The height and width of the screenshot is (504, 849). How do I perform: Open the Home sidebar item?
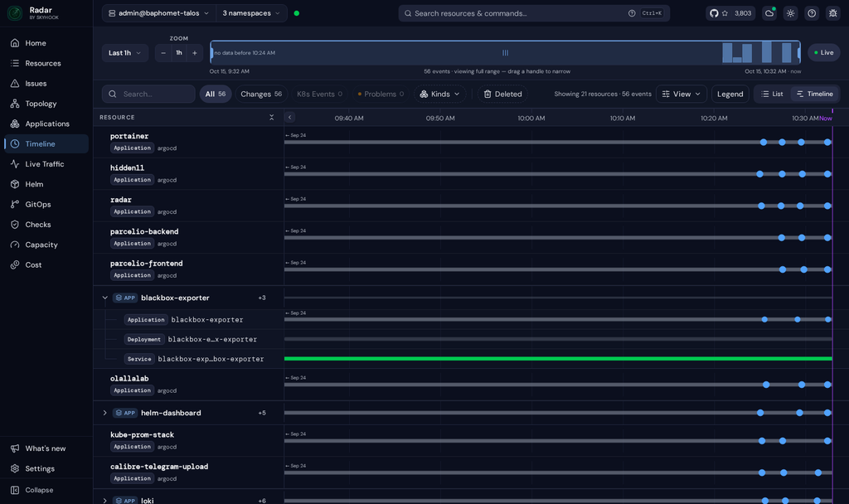coord(46,43)
